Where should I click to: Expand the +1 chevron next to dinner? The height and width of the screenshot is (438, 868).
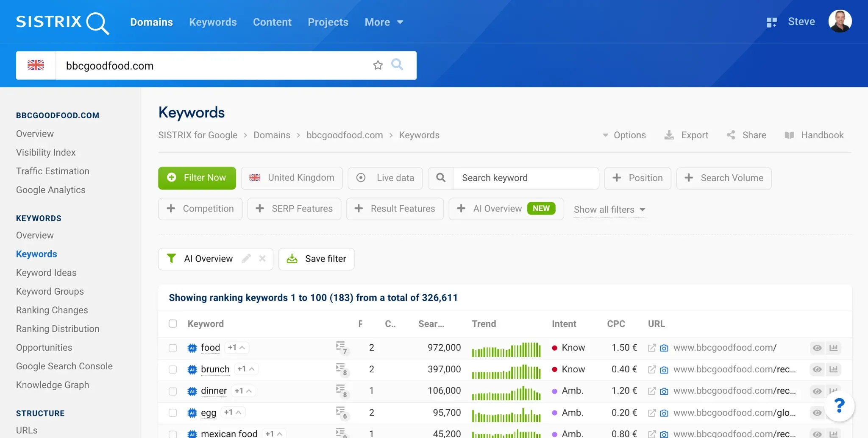[x=243, y=391]
